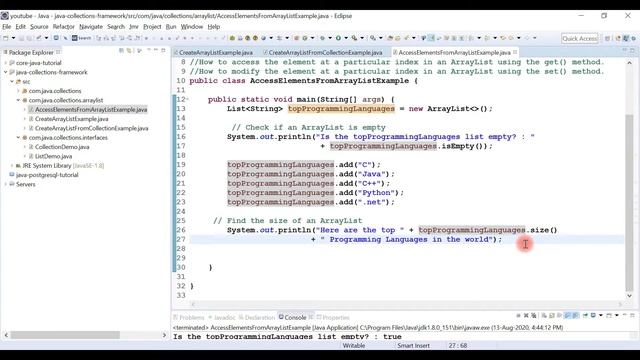Collapse main method folding at line 12
Viewport: 640px width, 360px height.
pyautogui.click(x=187, y=99)
